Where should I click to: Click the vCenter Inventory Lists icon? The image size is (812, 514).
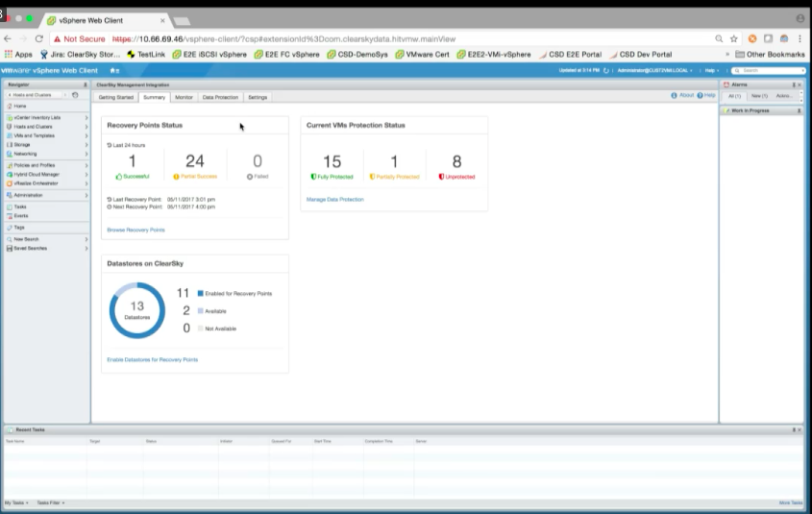[x=10, y=118]
